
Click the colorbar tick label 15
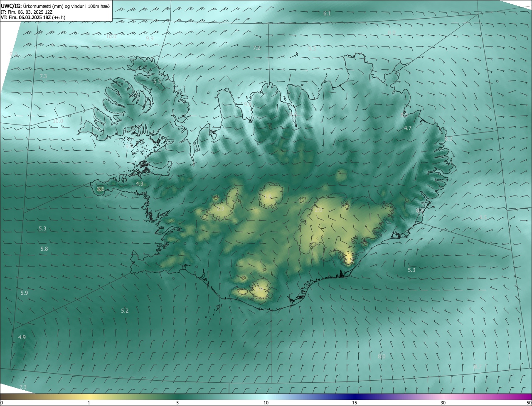355,403
